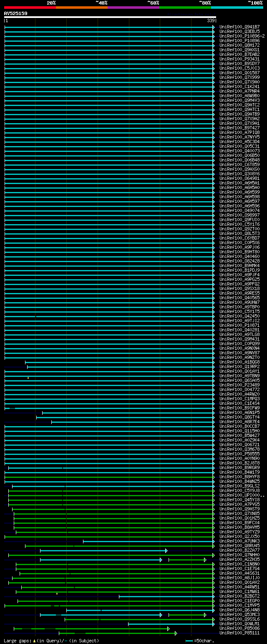Select the UniRef100_Q8RU45 label

(x=239, y=546)
